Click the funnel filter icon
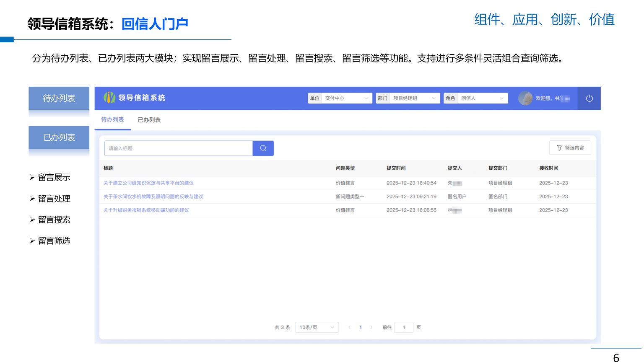The image size is (644, 362). point(560,147)
